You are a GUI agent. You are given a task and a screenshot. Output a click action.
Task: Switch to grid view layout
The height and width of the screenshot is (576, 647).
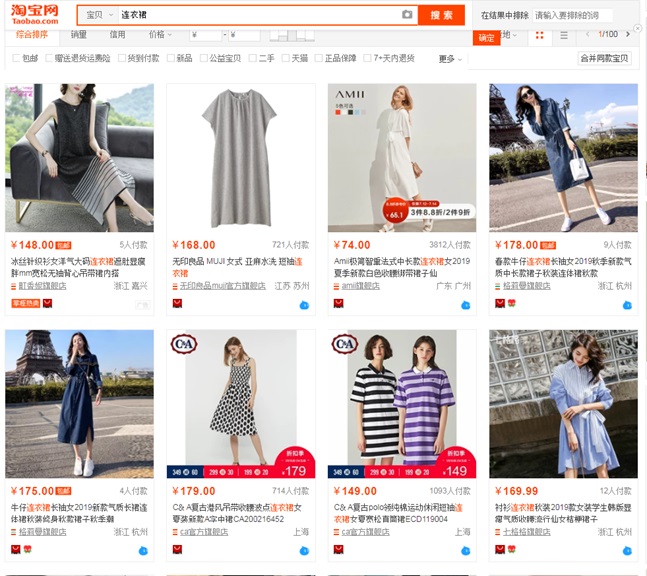pyautogui.click(x=539, y=35)
